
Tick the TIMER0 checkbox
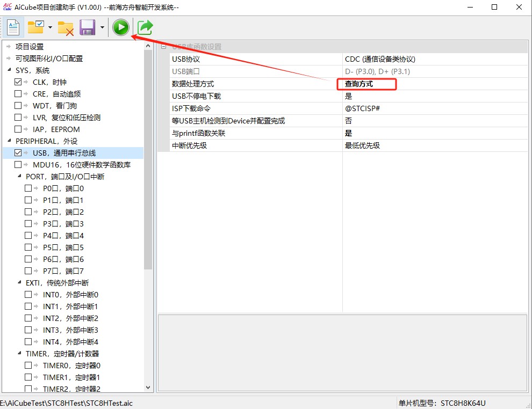(x=28, y=366)
